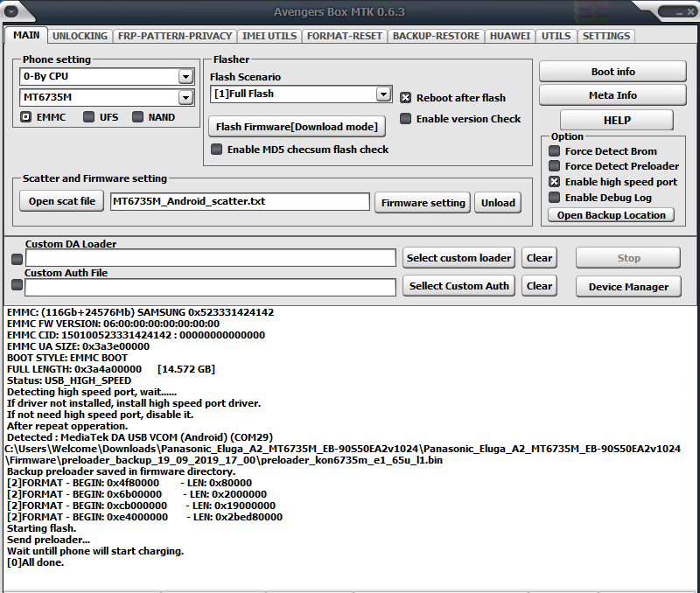Image resolution: width=700 pixels, height=593 pixels.
Task: Open the FRP-PATTERN-PRIVACY tab
Action: [x=174, y=36]
